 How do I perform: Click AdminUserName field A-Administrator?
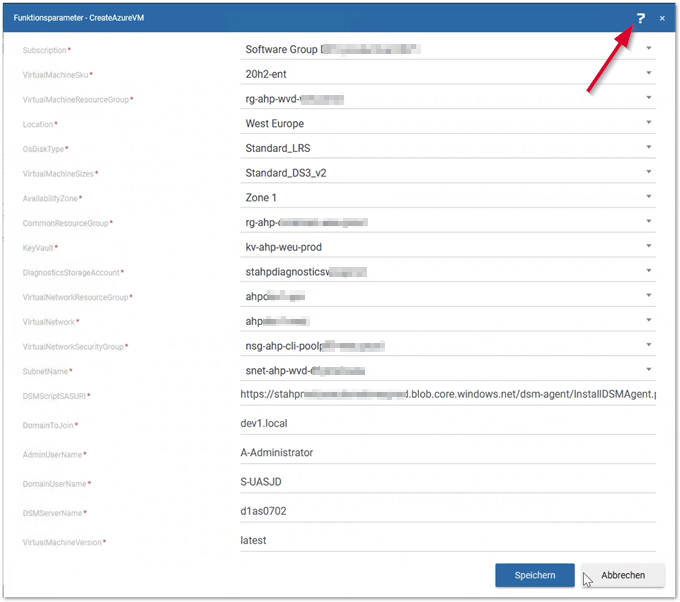click(448, 453)
